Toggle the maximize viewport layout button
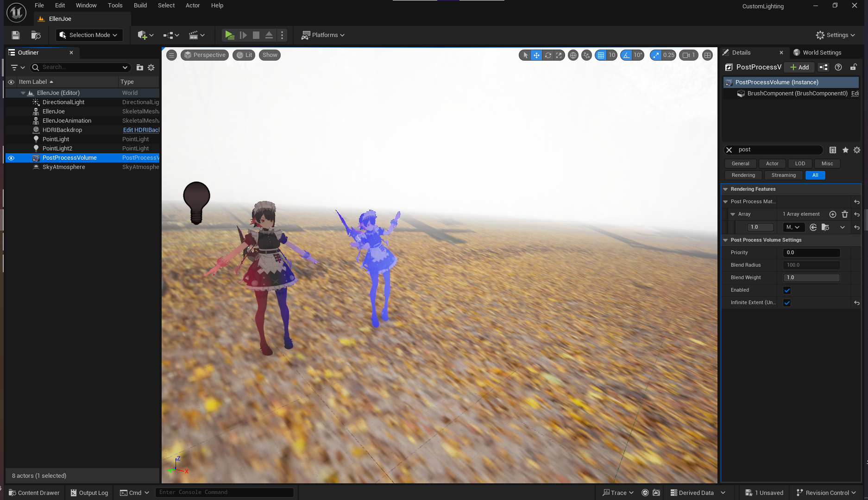Screen dimensions: 868x500 pos(707,55)
